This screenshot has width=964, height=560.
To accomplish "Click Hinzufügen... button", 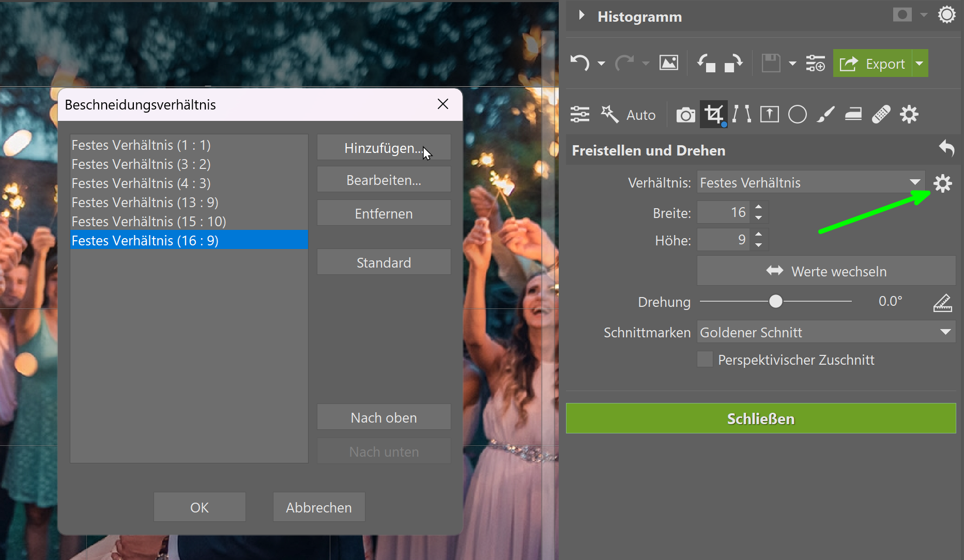I will point(384,148).
